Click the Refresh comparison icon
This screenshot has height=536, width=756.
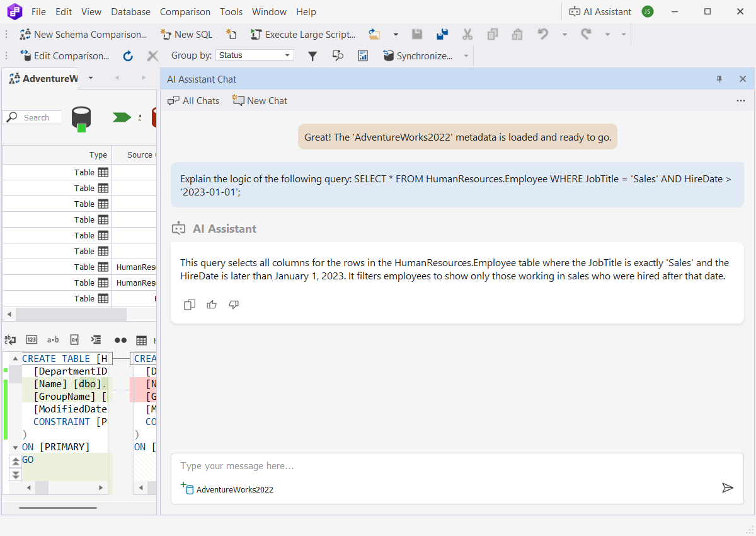128,55
